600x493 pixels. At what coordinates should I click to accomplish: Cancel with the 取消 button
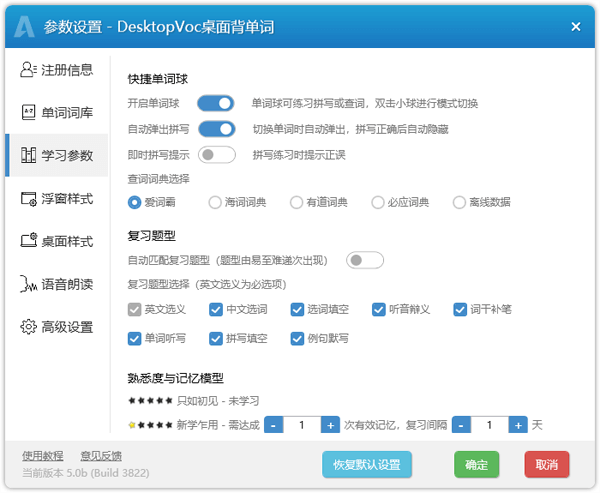click(x=547, y=465)
